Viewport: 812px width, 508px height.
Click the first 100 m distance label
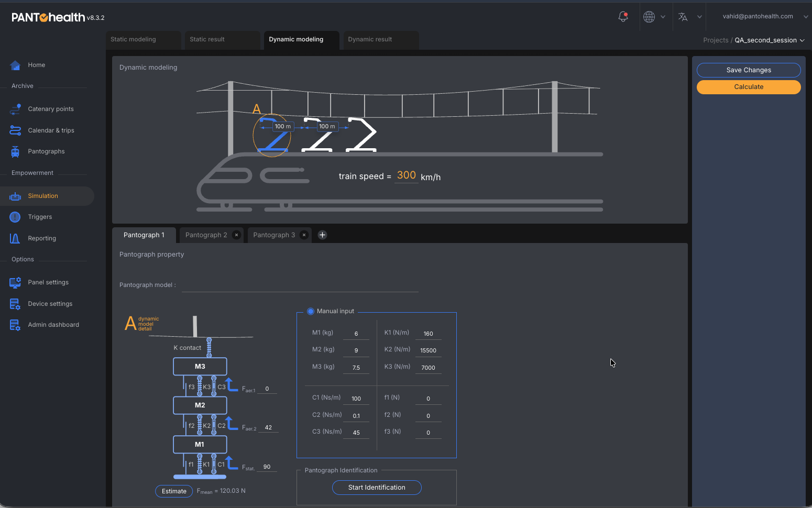[283, 126]
